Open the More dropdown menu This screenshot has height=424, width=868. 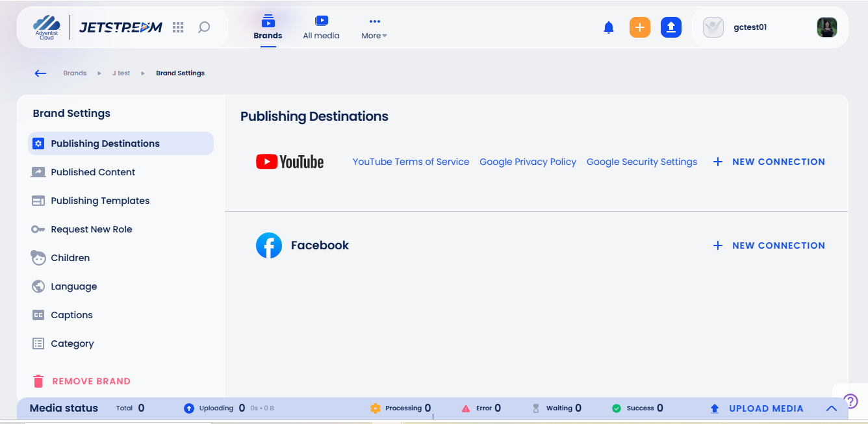coord(374,29)
